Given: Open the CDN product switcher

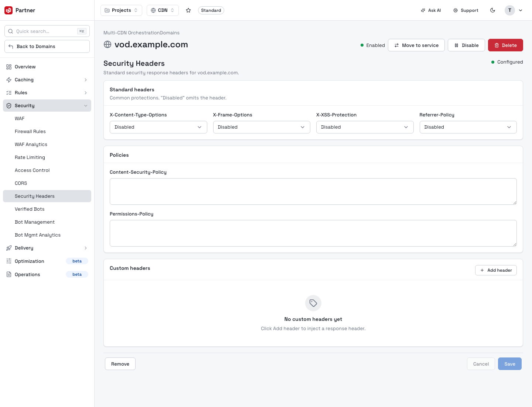Looking at the screenshot, I should coord(163,10).
